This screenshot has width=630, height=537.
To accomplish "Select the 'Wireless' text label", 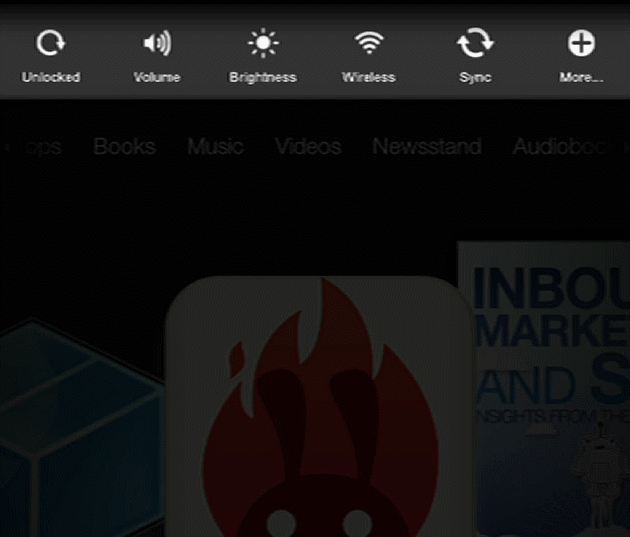I will tap(369, 77).
